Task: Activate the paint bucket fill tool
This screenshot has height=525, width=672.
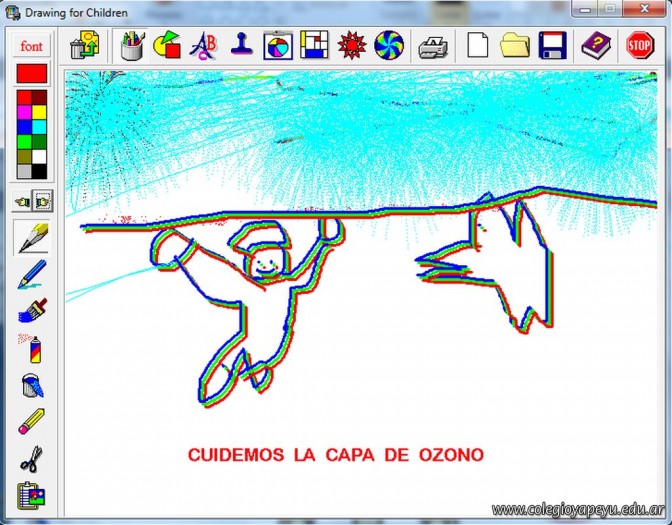Action: 31,385
